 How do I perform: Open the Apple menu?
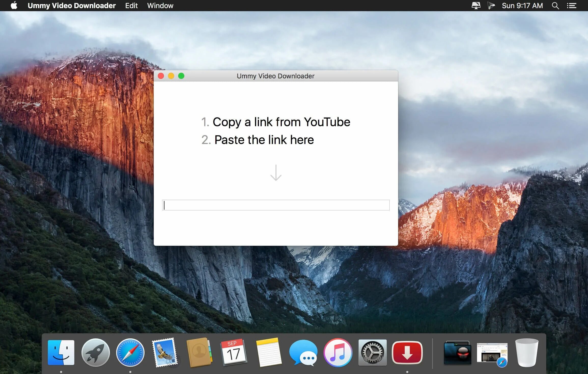pos(14,6)
